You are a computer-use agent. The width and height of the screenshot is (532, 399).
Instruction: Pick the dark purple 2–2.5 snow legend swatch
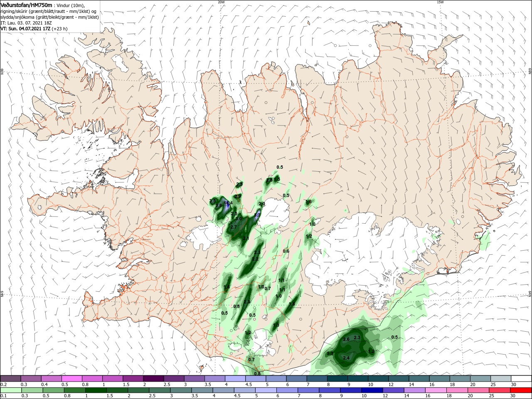click(153, 379)
